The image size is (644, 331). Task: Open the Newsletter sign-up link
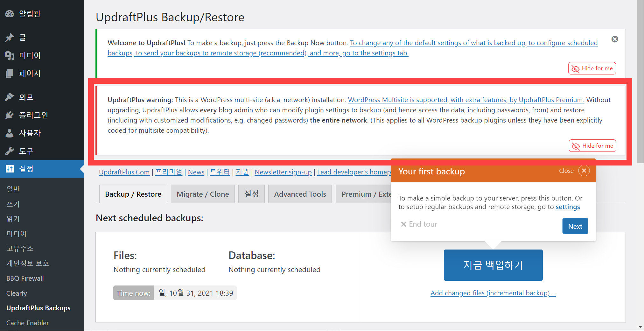[283, 172]
